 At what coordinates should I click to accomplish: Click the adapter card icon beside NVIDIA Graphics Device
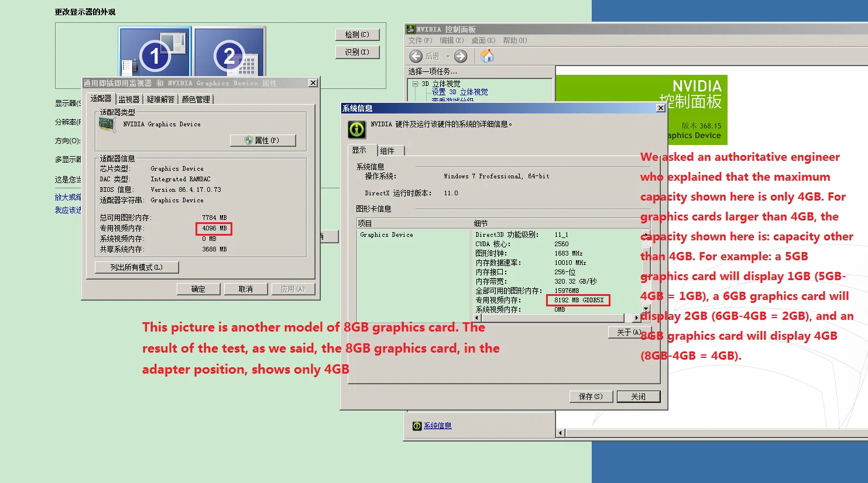tap(107, 125)
